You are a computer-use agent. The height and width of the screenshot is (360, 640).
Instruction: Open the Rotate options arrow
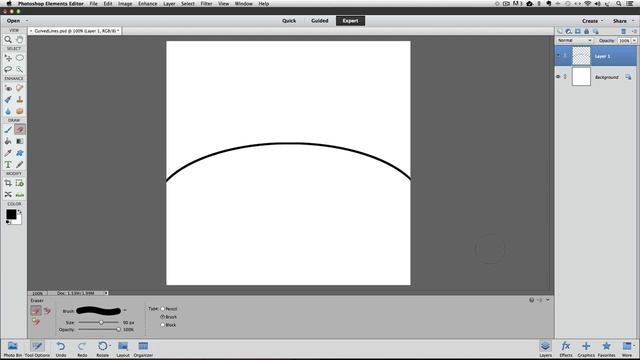click(110, 345)
